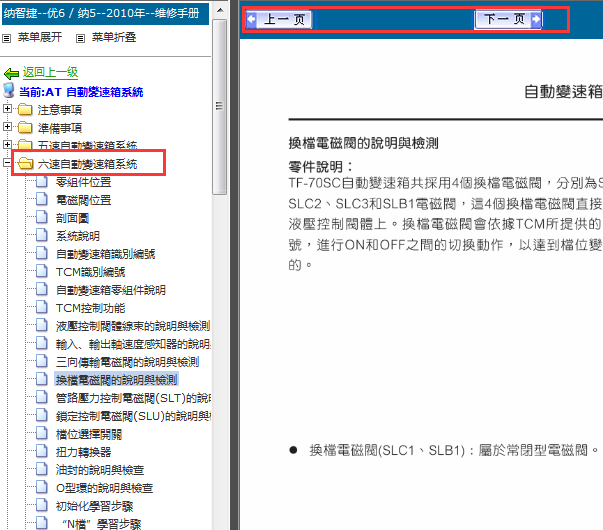The width and height of the screenshot is (603, 530).
Task: Click the sidebar scrollbar up arrow
Action: pos(220,10)
